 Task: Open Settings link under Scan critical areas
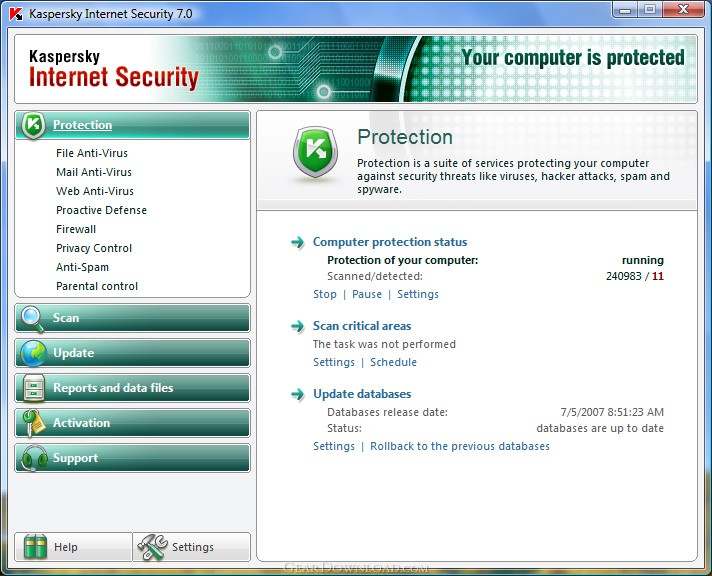[x=334, y=362]
